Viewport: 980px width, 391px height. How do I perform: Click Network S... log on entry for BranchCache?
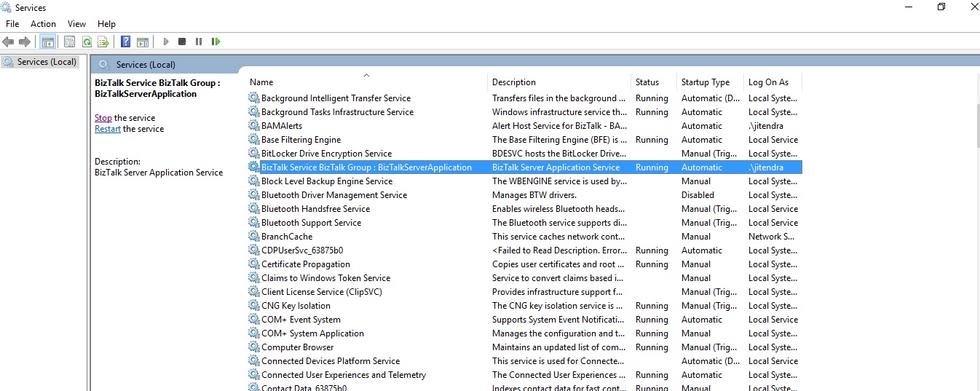tap(771, 237)
